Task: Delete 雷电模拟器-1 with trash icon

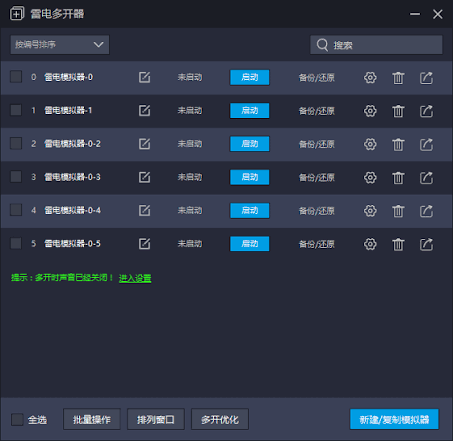Action: tap(398, 111)
